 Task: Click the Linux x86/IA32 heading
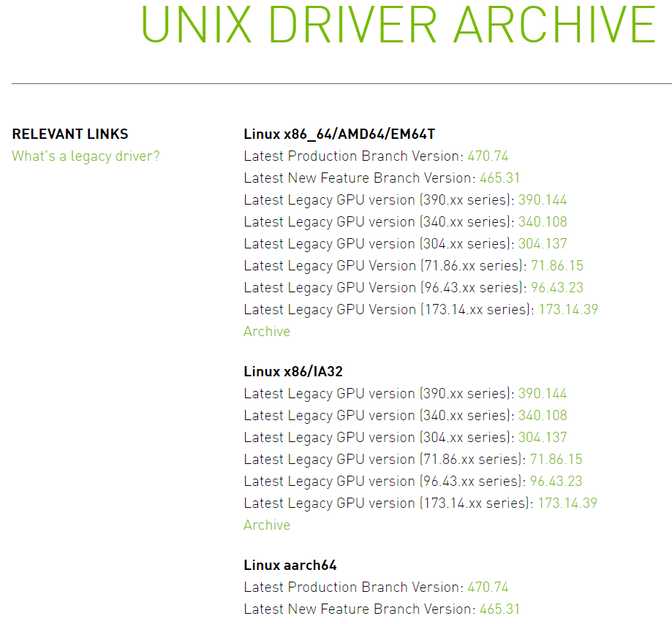pyautogui.click(x=293, y=371)
